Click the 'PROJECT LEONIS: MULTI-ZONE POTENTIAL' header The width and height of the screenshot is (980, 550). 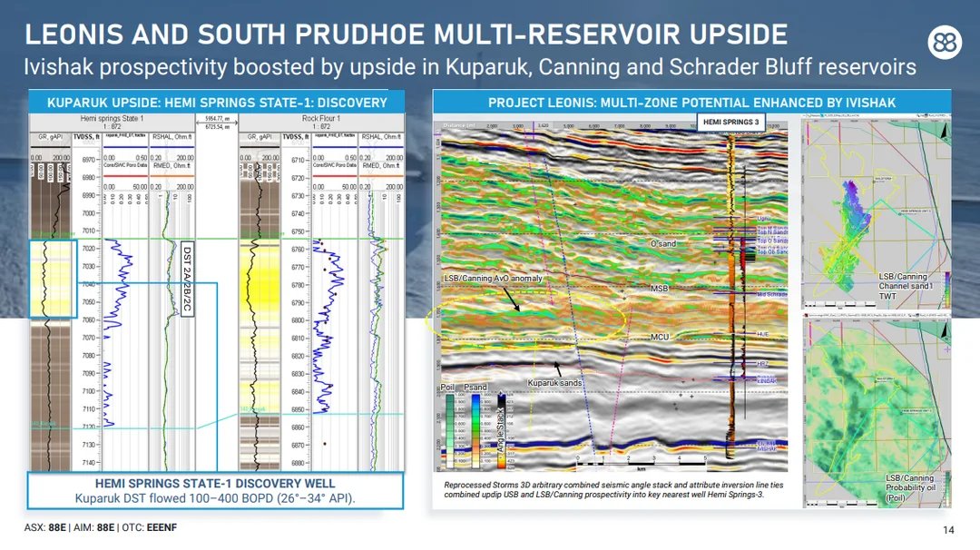[x=691, y=103]
